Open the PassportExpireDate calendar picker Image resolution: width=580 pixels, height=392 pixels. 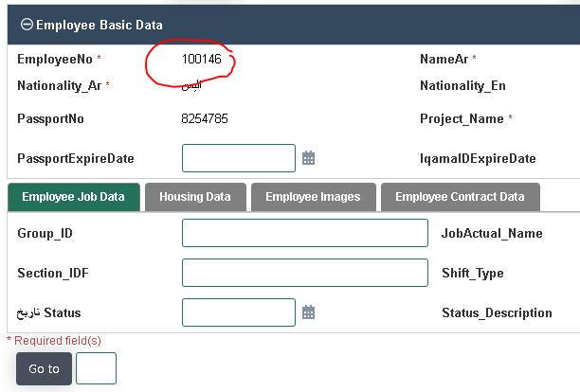click(x=308, y=158)
